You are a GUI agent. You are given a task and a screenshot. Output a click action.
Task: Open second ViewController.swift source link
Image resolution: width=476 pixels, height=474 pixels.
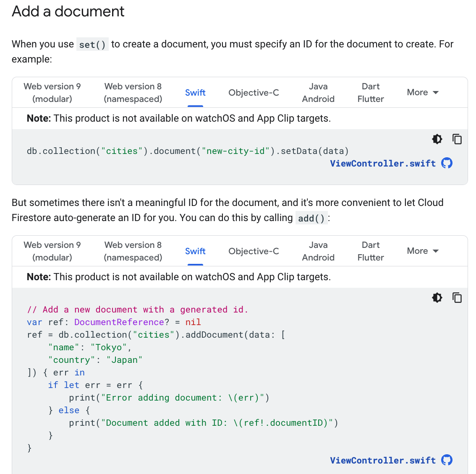pos(383,460)
